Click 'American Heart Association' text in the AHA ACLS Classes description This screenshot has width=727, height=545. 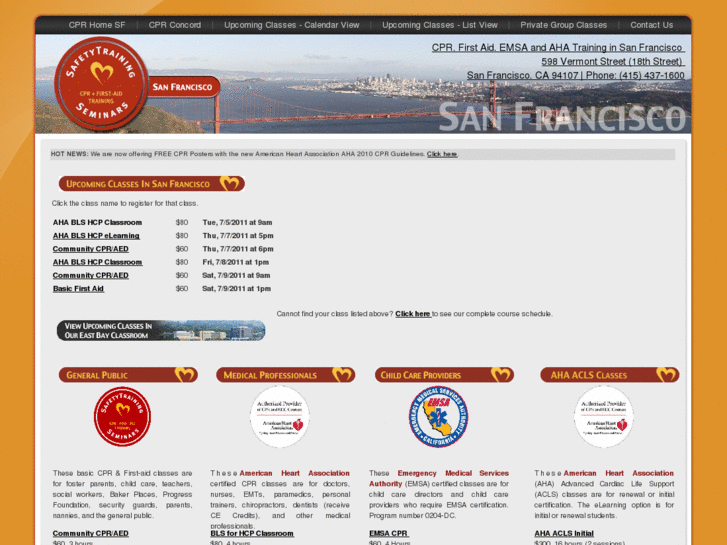tap(619, 473)
